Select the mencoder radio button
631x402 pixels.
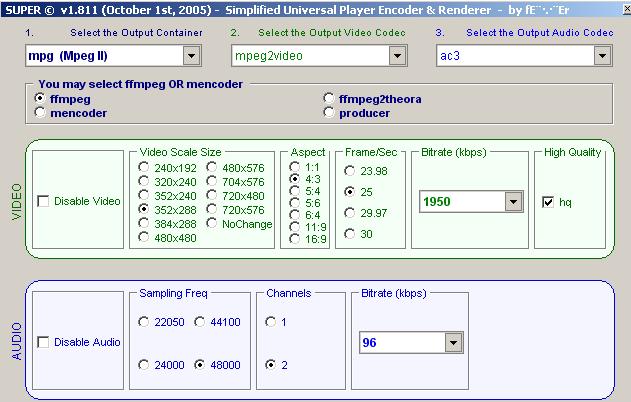(x=40, y=112)
